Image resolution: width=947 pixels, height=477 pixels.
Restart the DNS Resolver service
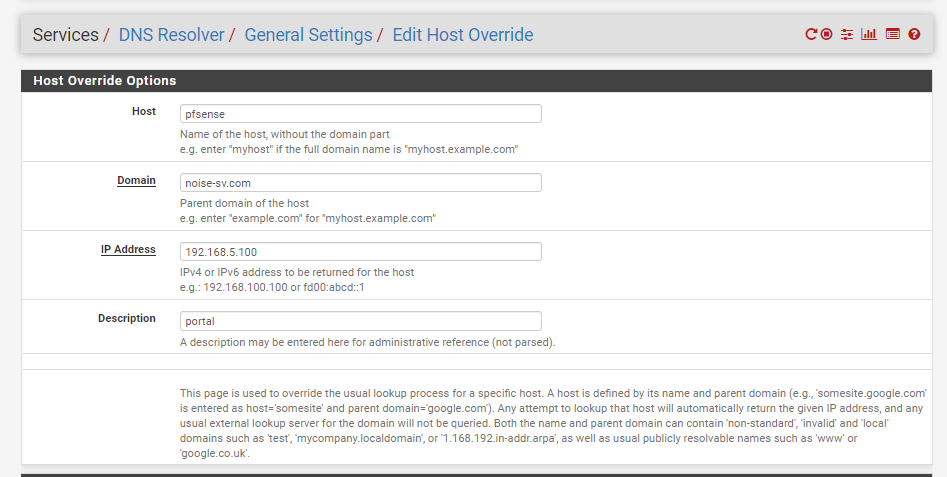tap(811, 34)
